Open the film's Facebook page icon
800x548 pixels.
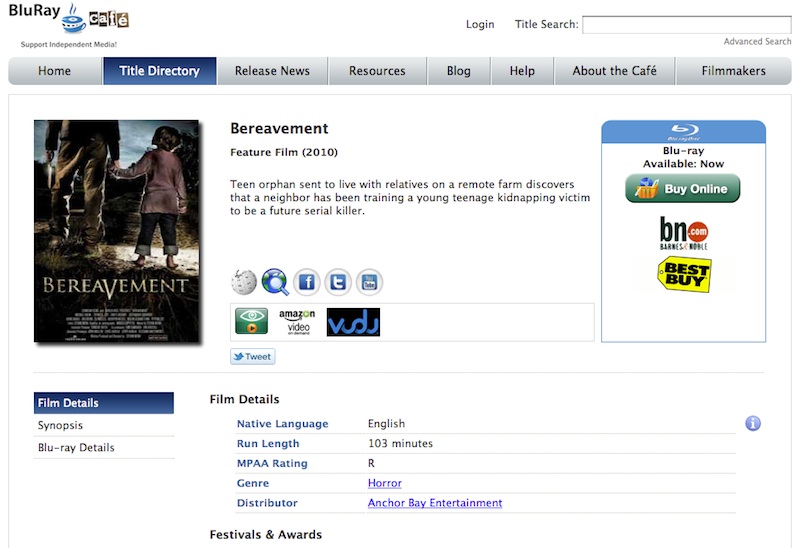pyautogui.click(x=307, y=283)
